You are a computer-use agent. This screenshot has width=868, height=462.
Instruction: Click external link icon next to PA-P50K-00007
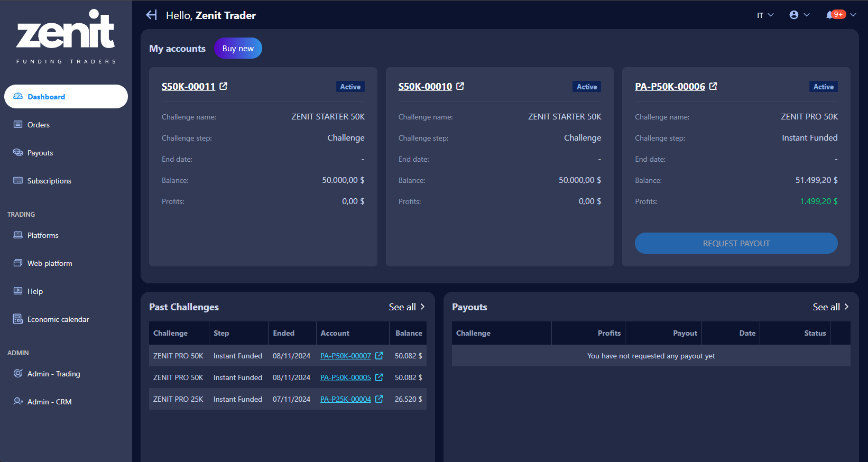tap(379, 356)
